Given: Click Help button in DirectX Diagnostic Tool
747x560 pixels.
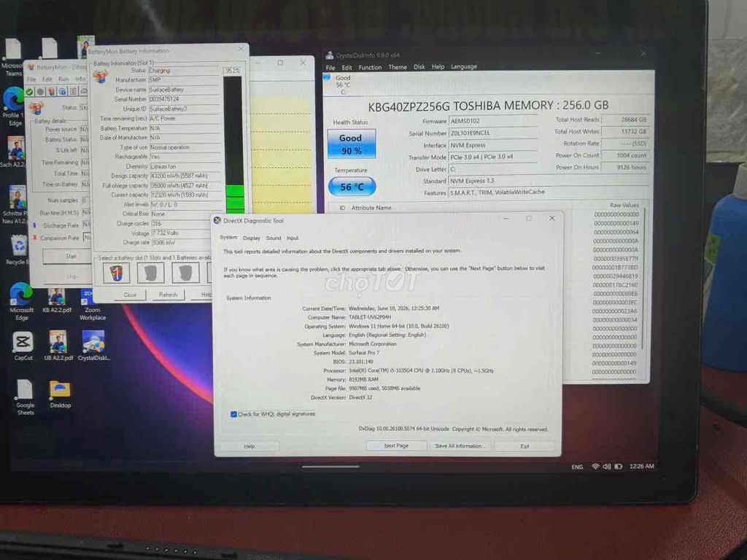Looking at the screenshot, I should pos(249,446).
